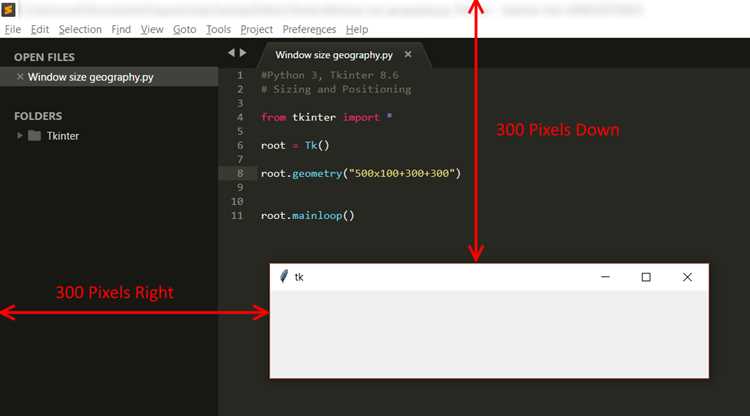The image size is (750, 416).
Task: Expand the Tkinter folder arrow
Action: [20, 136]
